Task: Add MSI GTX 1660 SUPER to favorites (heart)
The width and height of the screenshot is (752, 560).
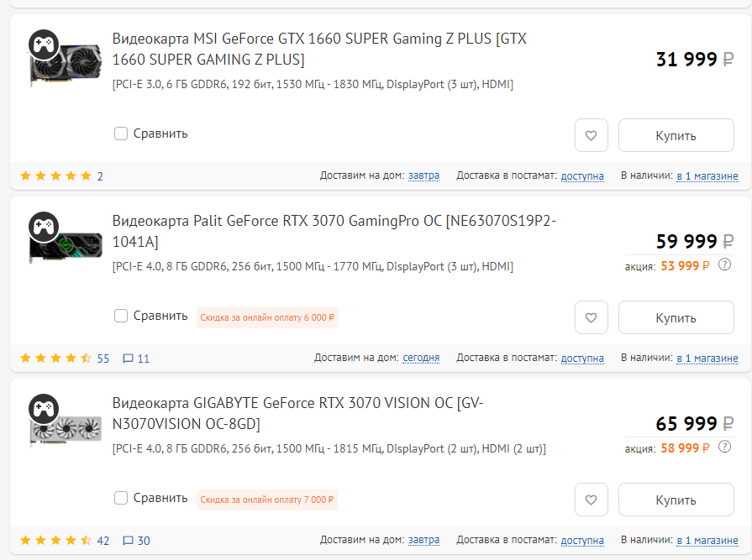Action: tap(592, 135)
